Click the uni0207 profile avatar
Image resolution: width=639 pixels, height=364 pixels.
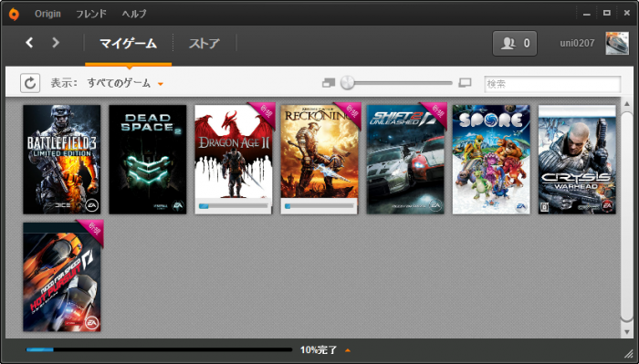616,43
